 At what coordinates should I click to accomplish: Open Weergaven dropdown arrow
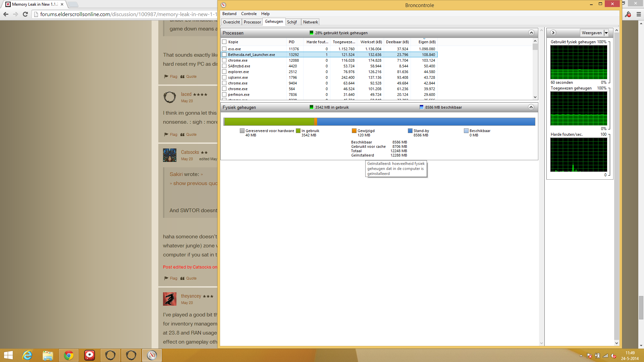pyautogui.click(x=606, y=33)
